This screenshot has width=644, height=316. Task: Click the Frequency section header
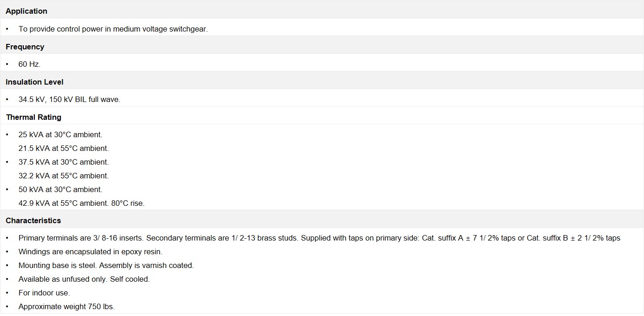tap(25, 47)
